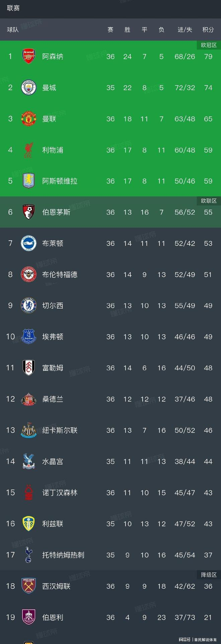Click the Chelsea crest icon
This screenshot has width=221, height=644.
tap(28, 305)
